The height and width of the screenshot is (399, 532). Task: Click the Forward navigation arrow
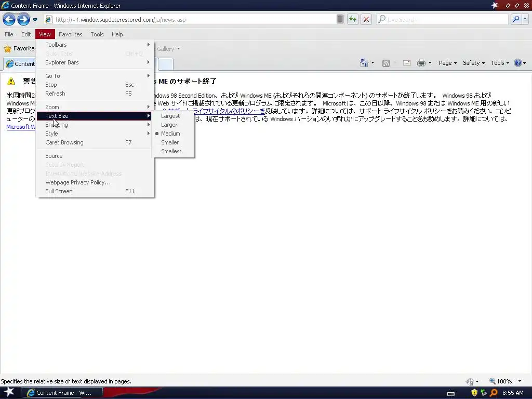point(23,19)
